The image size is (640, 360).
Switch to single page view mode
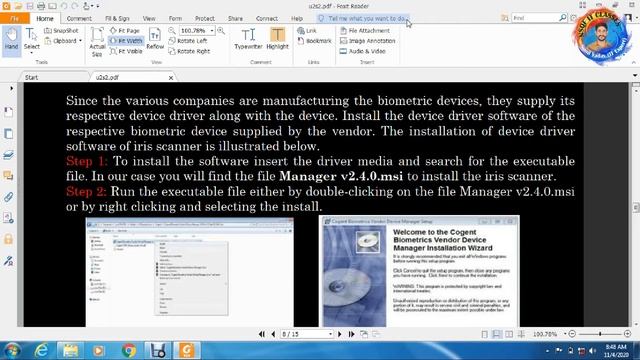coord(484,334)
